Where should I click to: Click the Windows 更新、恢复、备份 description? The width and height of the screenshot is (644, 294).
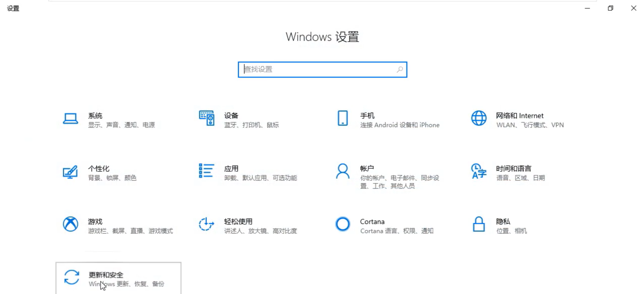(126, 284)
